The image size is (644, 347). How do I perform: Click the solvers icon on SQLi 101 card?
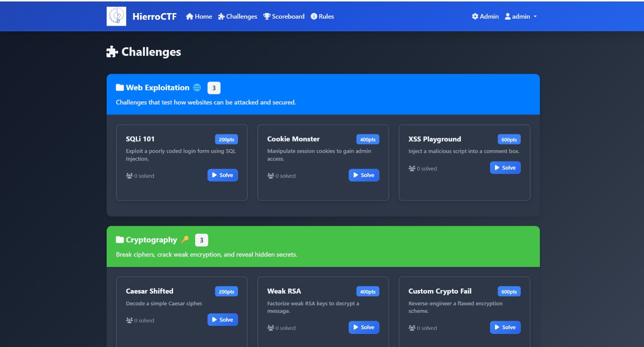pyautogui.click(x=129, y=175)
